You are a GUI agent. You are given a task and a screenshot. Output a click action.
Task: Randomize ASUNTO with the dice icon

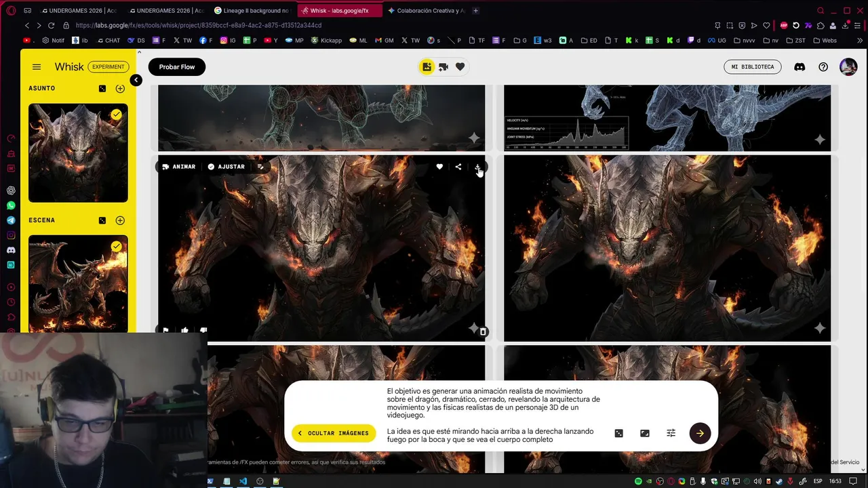[102, 89]
